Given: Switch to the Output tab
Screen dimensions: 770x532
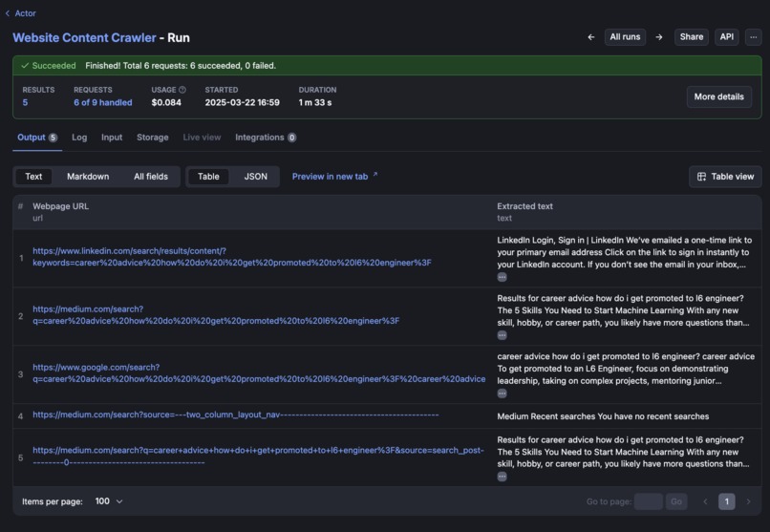Looking at the screenshot, I should tap(37, 138).
